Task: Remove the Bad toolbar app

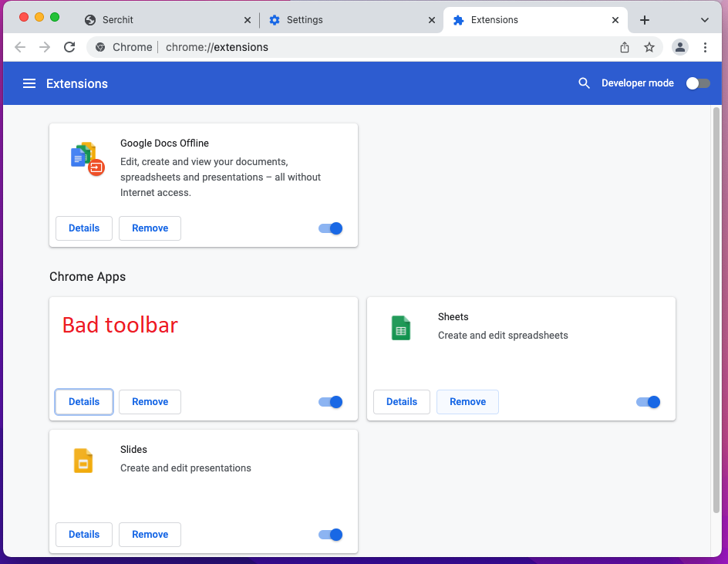Action: click(150, 402)
